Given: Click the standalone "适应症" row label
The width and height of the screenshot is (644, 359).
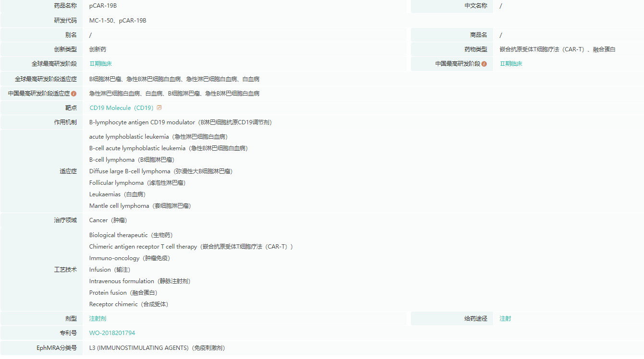Looking at the screenshot, I should [x=68, y=171].
